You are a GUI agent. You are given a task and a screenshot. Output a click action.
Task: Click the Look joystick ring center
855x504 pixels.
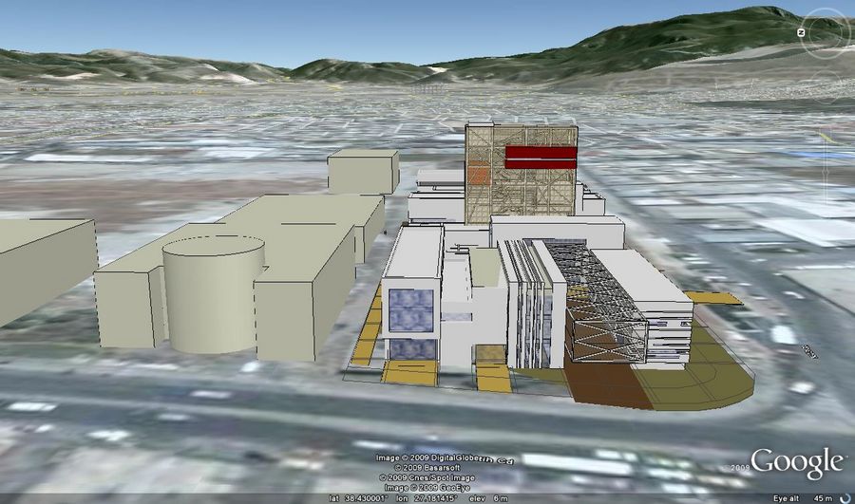pos(823,34)
